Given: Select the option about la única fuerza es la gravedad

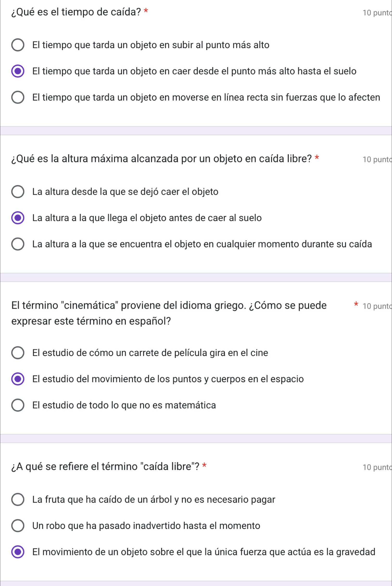Looking at the screenshot, I should pos(18,552).
